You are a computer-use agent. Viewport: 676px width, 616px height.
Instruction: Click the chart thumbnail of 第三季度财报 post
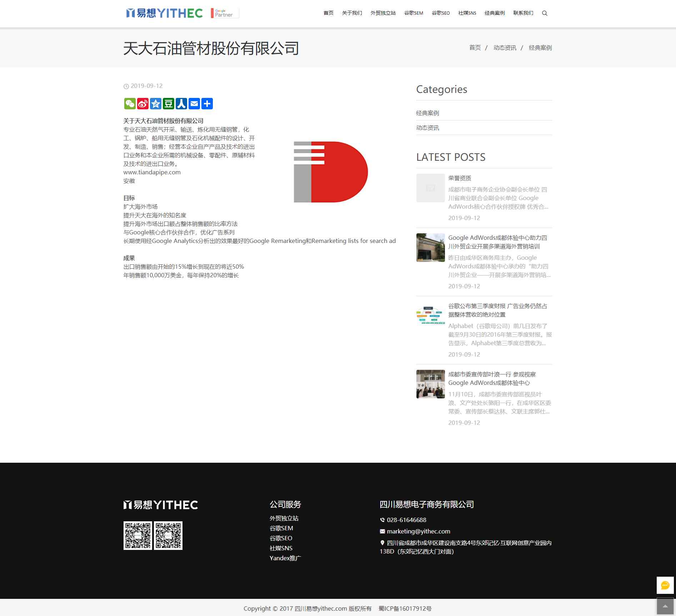click(x=431, y=316)
